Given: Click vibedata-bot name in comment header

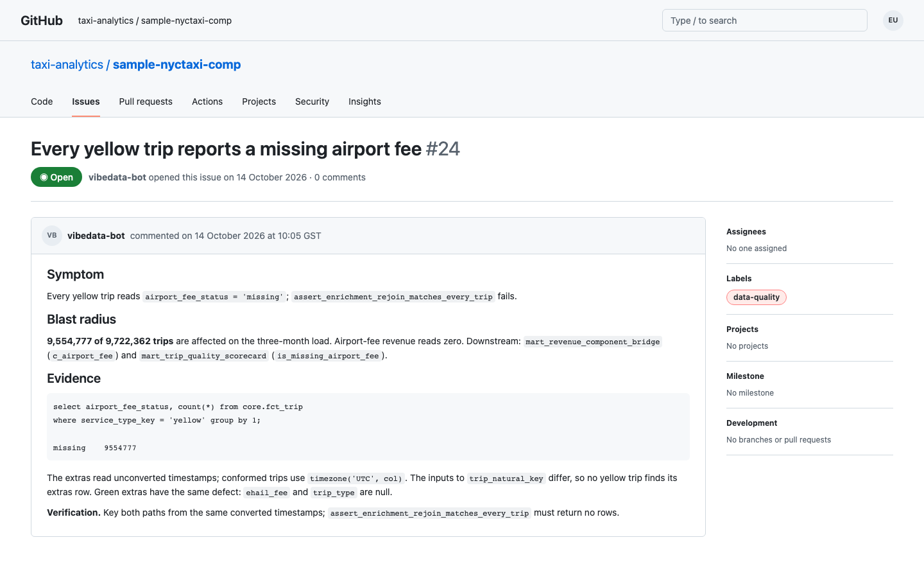Looking at the screenshot, I should tap(96, 236).
